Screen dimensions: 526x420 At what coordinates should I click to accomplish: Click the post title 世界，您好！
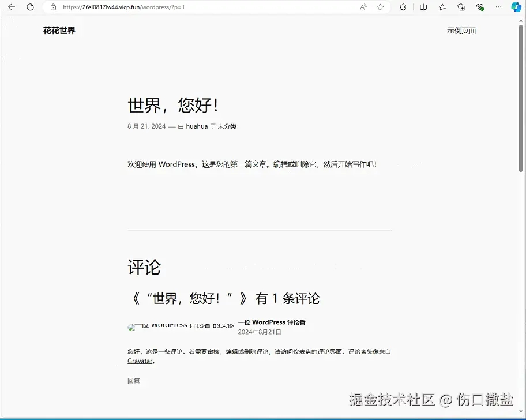(x=174, y=105)
